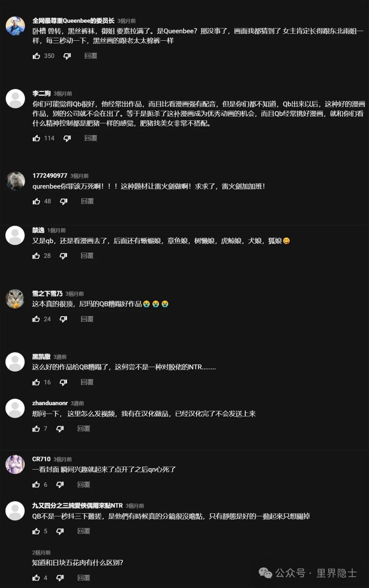369x588 pixels.
Task: Reply to CR710's comment
Action: 84,484
